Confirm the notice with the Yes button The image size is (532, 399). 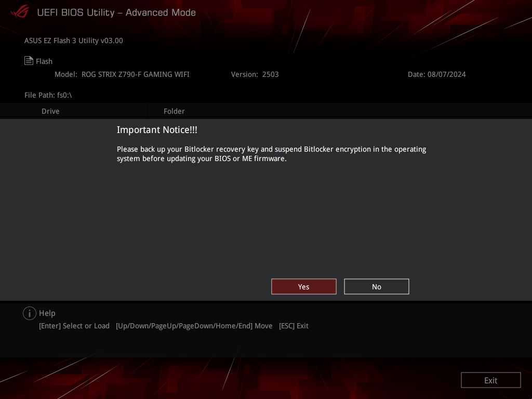[x=303, y=287]
